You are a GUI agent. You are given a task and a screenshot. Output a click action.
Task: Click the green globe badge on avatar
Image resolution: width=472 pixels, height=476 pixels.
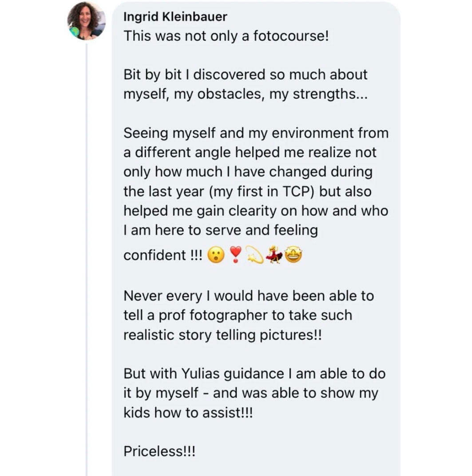(75, 31)
